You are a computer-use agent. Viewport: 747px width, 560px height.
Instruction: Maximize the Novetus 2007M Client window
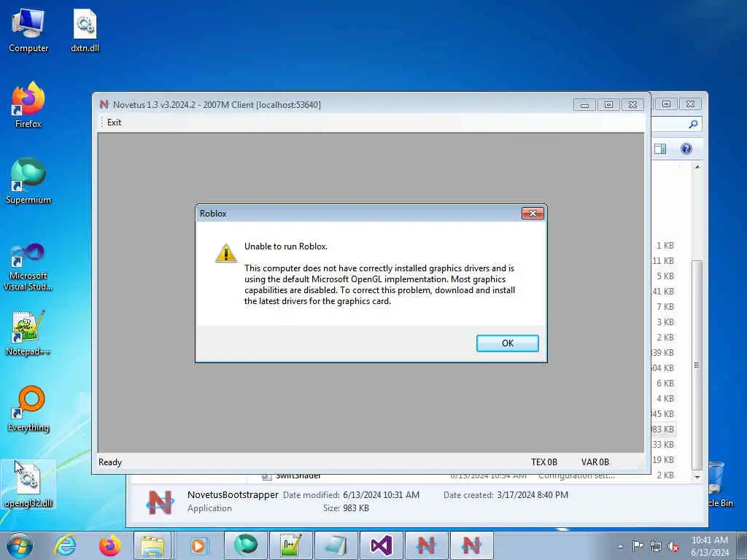(608, 104)
